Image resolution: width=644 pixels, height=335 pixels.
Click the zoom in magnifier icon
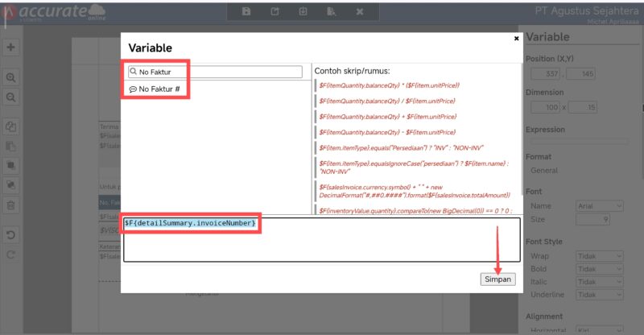11,78
